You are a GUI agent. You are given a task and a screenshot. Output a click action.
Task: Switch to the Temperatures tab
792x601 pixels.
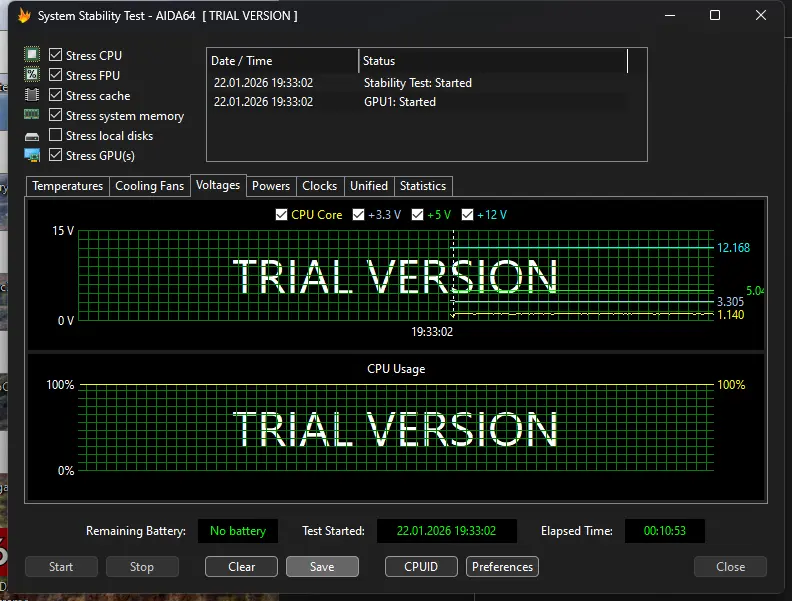coord(67,186)
